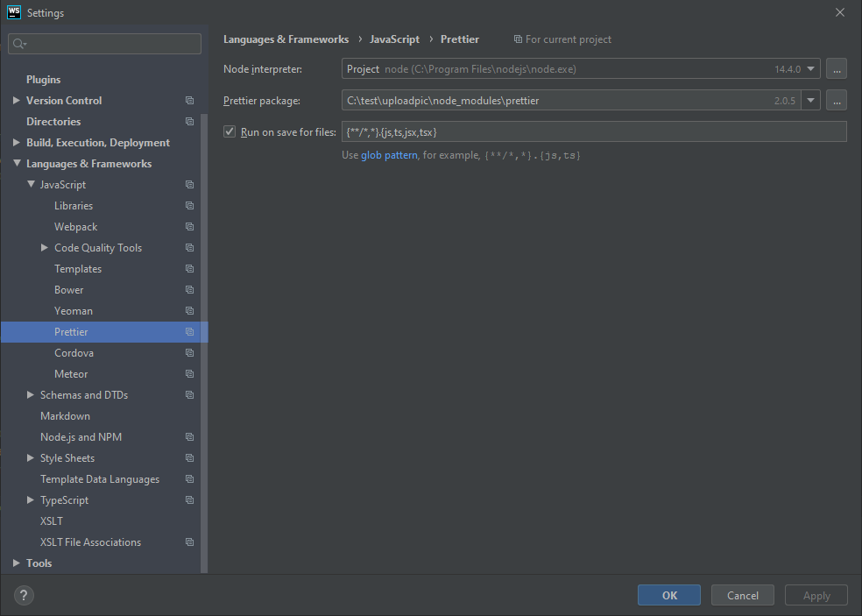Click browse button for Prettier package
862x616 pixels.
point(837,101)
